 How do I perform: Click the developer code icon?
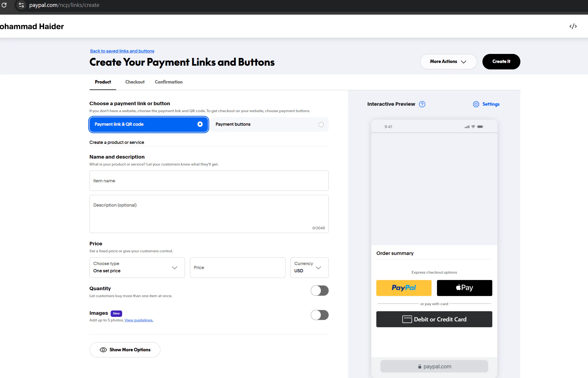tap(573, 26)
